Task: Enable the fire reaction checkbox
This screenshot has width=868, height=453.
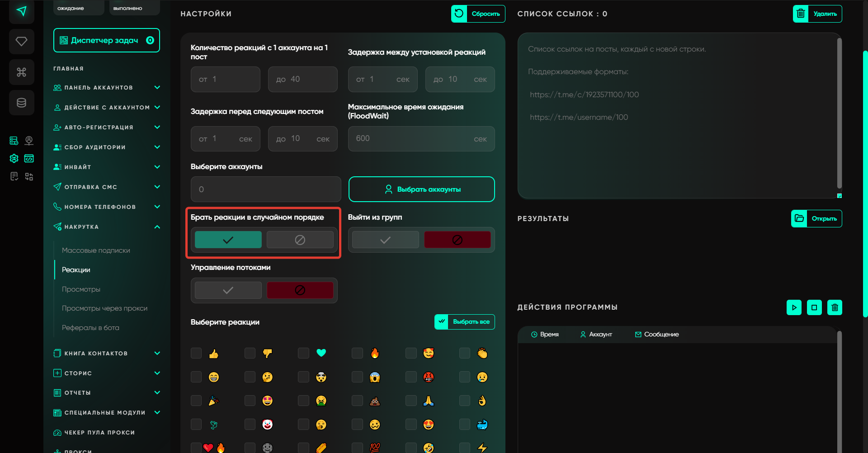Action: point(357,353)
